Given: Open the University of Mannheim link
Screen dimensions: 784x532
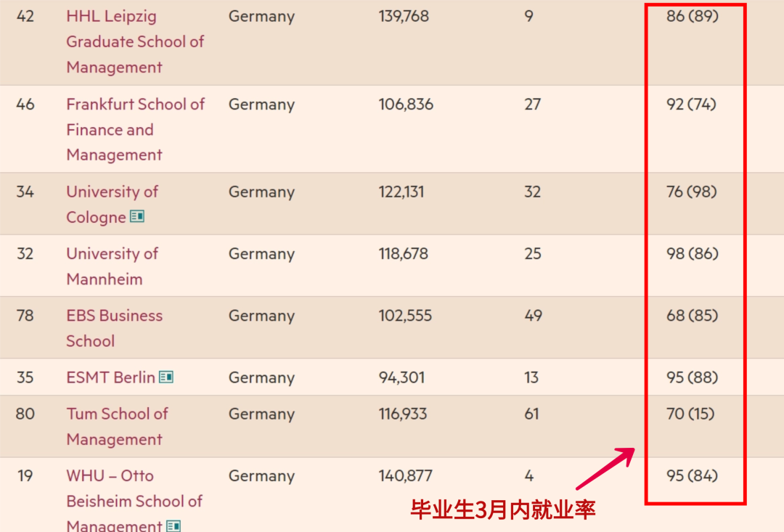Looking at the screenshot, I should pyautogui.click(x=112, y=266).
